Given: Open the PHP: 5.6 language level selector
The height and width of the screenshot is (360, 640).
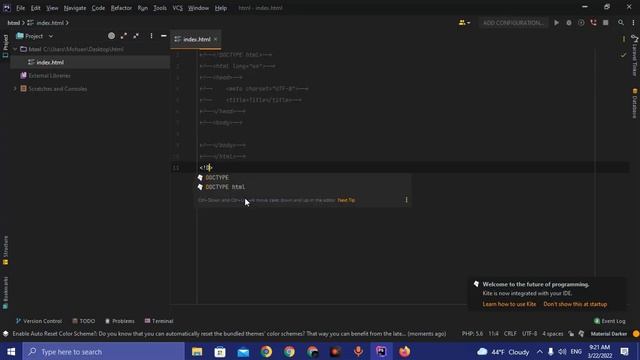Looking at the screenshot, I should (x=472, y=333).
